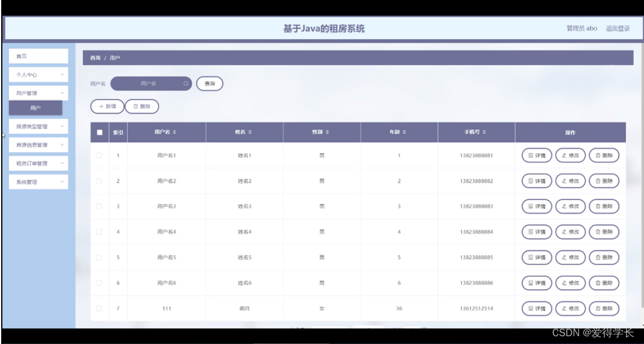Click 删除 for row 用户名2
644x344 pixels.
point(604,181)
